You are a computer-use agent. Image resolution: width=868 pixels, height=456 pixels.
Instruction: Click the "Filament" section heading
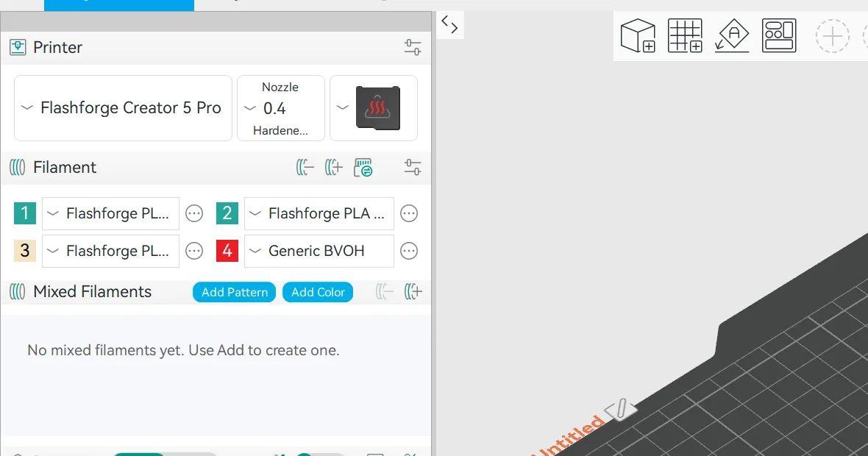[65, 167]
